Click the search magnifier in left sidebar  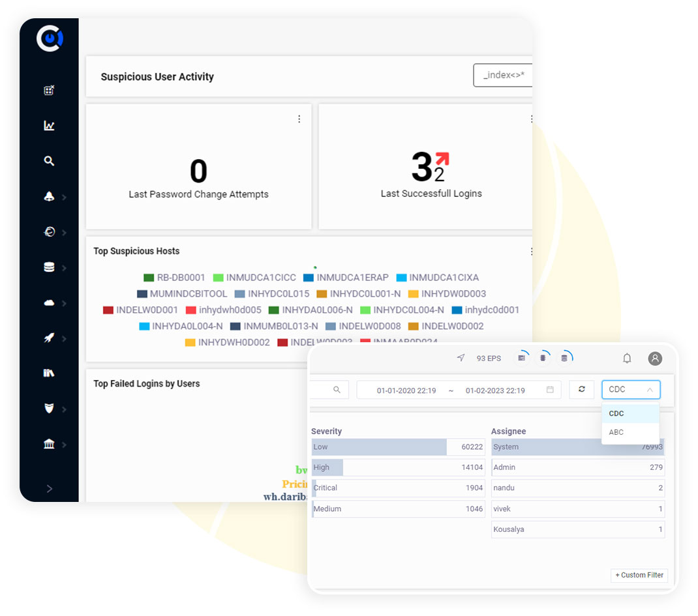(x=49, y=161)
